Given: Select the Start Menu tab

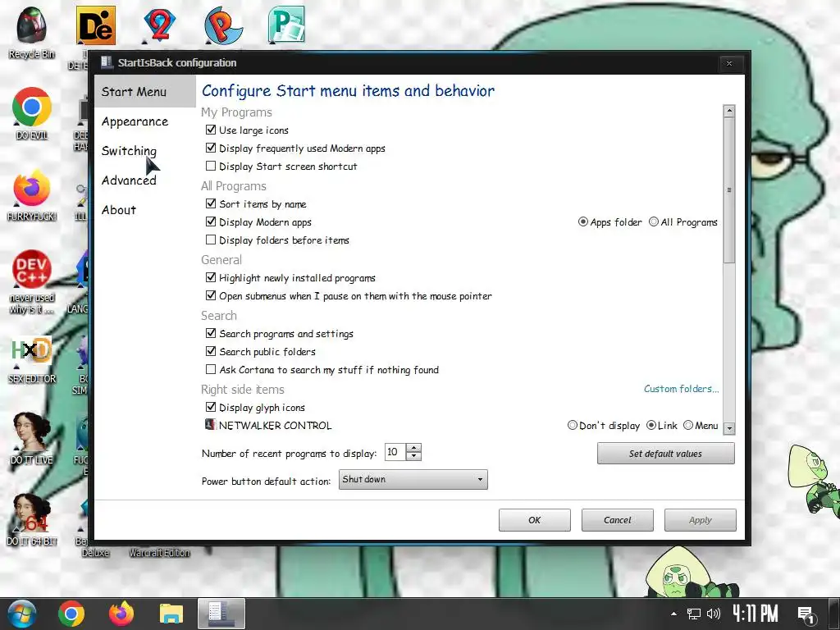Looking at the screenshot, I should click(x=145, y=92).
